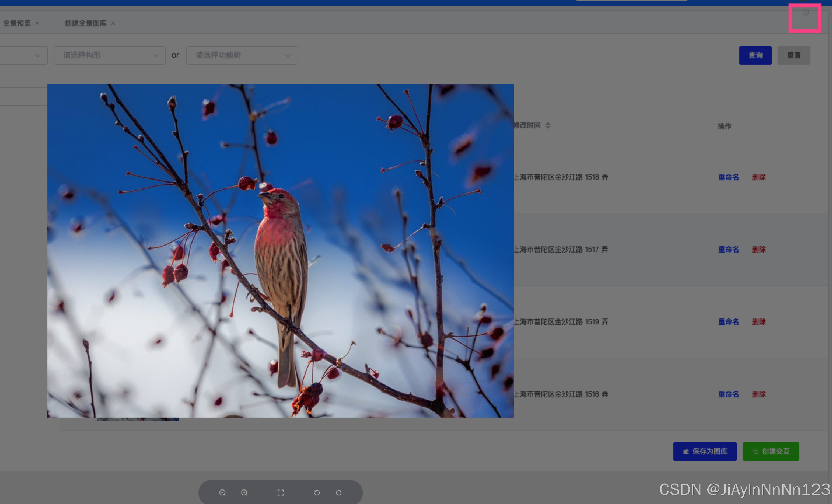Delete the 金沙江路 1516 弄 row
This screenshot has width=832, height=504.
pyautogui.click(x=759, y=394)
